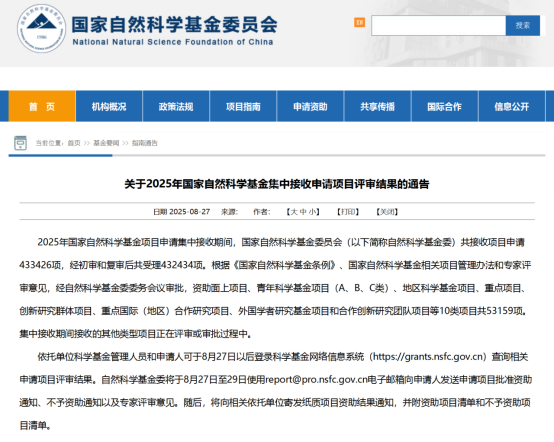Focus the site search input box
This screenshot has width=554, height=442.
(x=438, y=25)
